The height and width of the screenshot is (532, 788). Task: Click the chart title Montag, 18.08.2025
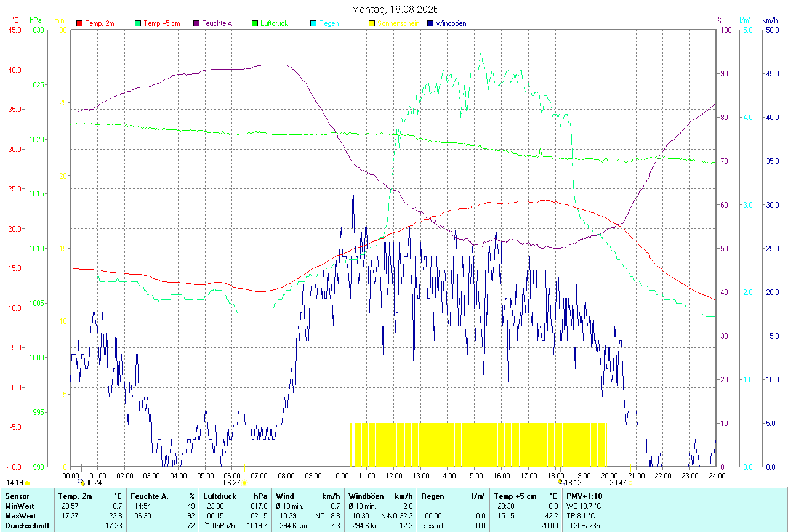pos(395,9)
